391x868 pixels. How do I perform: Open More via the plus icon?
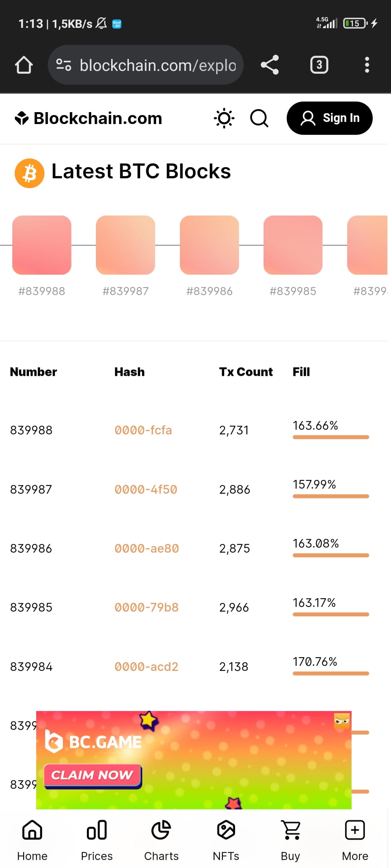tap(354, 830)
